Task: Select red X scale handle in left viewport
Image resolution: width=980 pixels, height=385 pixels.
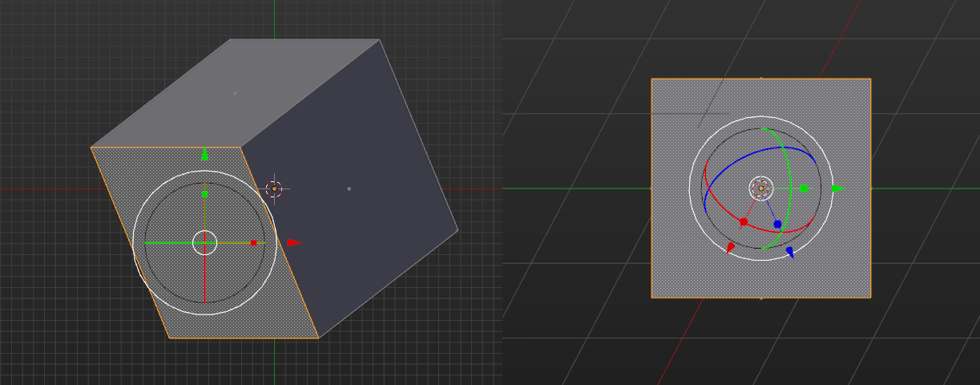Action: pos(253,242)
